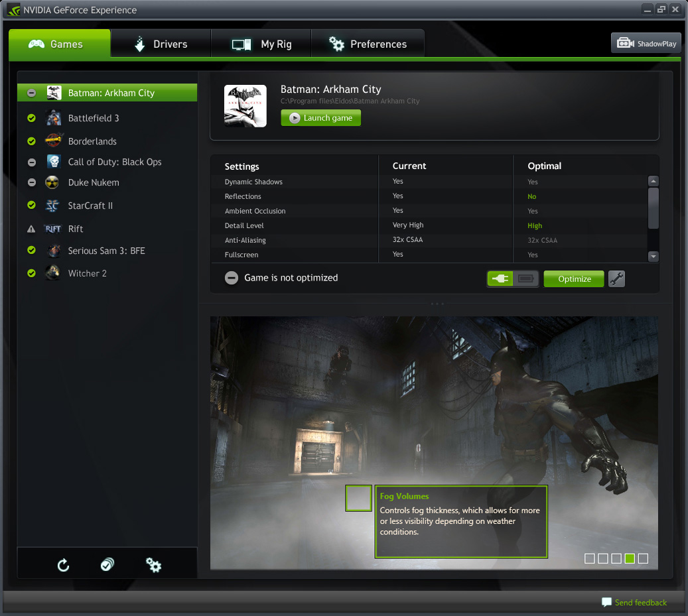Viewport: 688px width, 616px height.
Task: Click optimal value 'High' for Detail Level
Action: 535,225
